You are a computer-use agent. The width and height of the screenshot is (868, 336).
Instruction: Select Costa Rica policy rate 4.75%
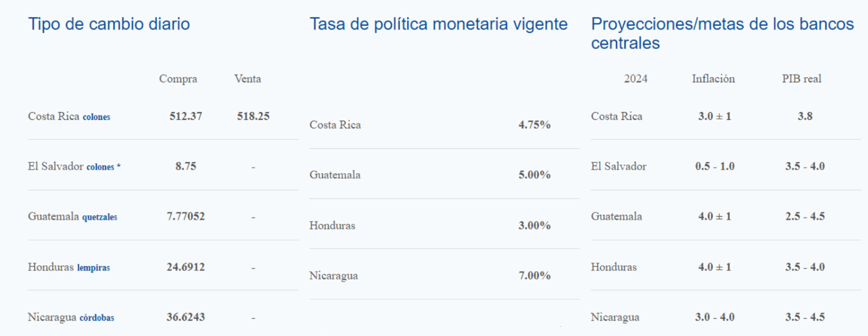(x=535, y=125)
